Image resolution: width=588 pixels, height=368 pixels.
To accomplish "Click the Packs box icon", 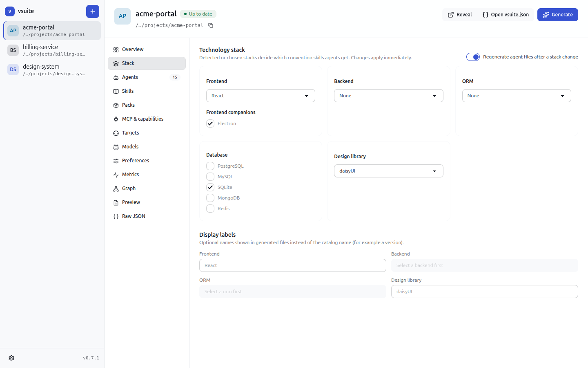I will 116,105.
